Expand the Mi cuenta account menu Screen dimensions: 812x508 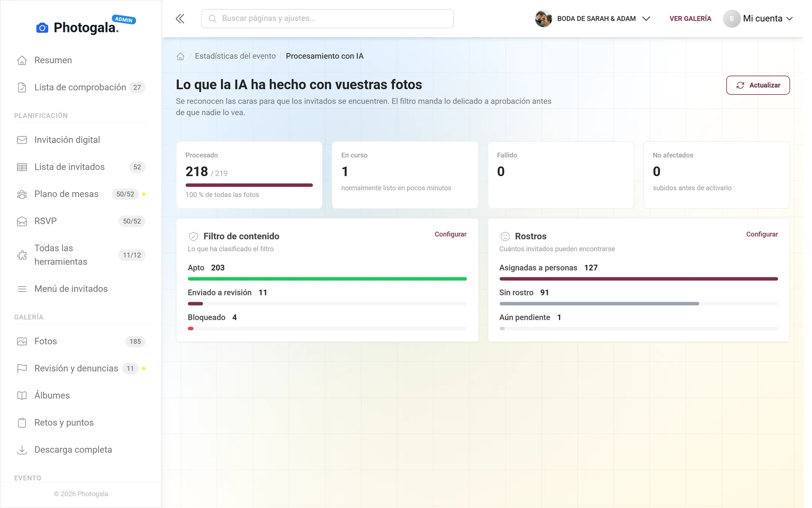coord(758,18)
